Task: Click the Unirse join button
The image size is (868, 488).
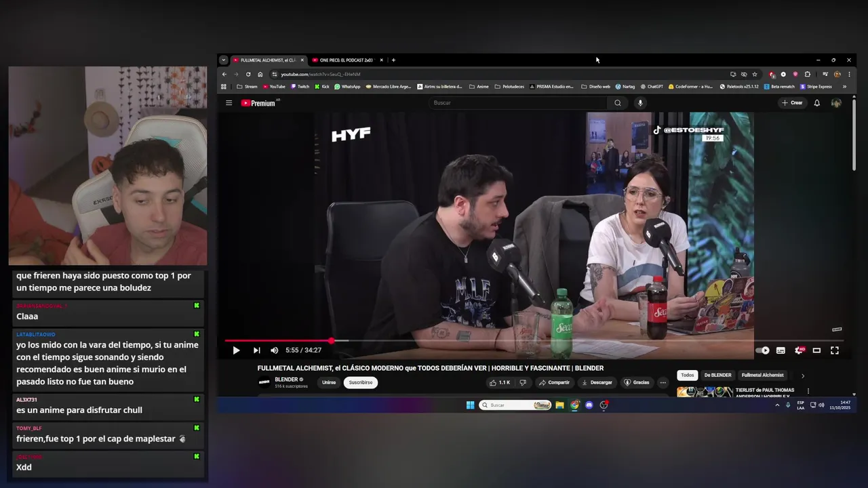Action: point(329,382)
